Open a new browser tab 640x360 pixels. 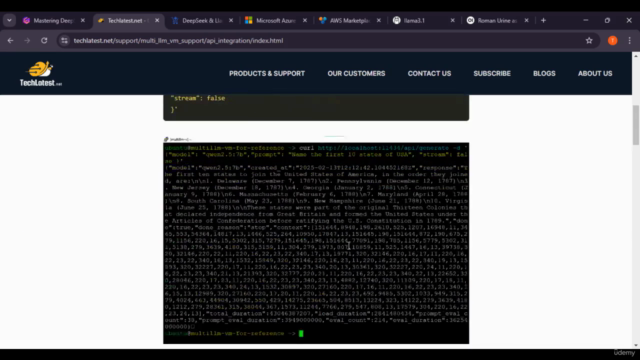(x=543, y=20)
